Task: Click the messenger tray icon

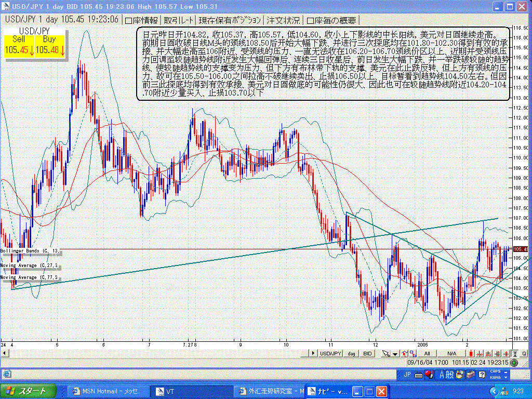Action: [504, 392]
